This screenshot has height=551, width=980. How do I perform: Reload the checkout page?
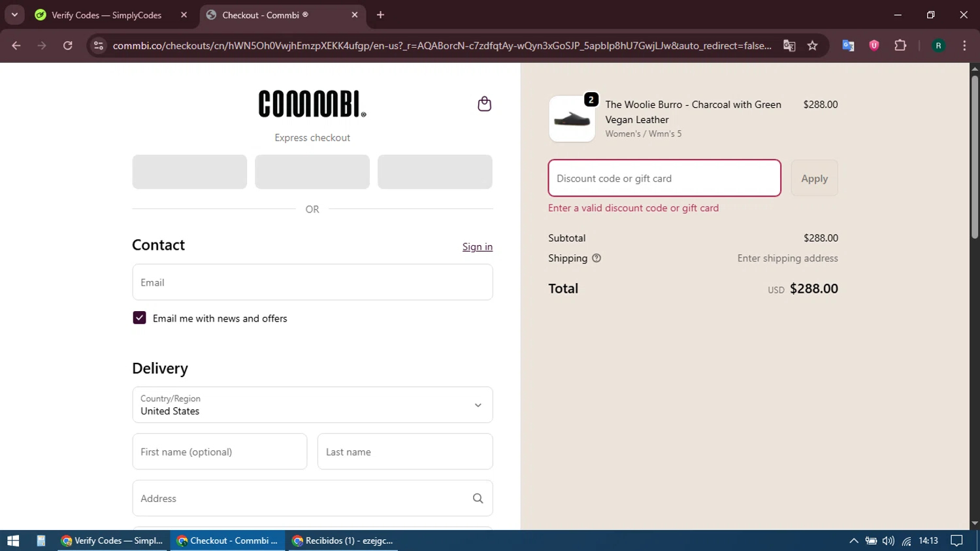point(67,46)
